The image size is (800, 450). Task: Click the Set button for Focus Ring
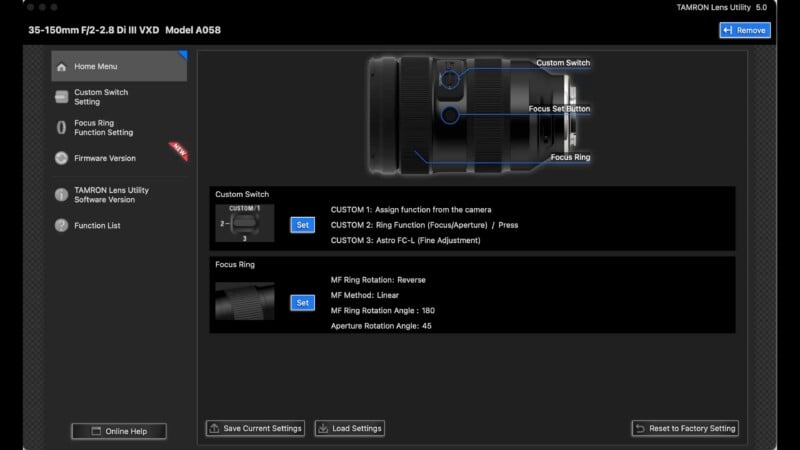pos(303,303)
